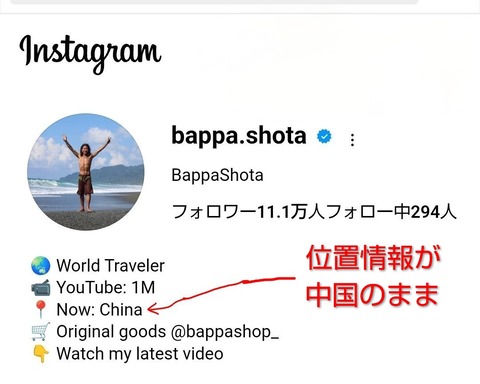Click the Instagram logo
Image resolution: width=480 pixels, height=384 pixels.
(90, 53)
